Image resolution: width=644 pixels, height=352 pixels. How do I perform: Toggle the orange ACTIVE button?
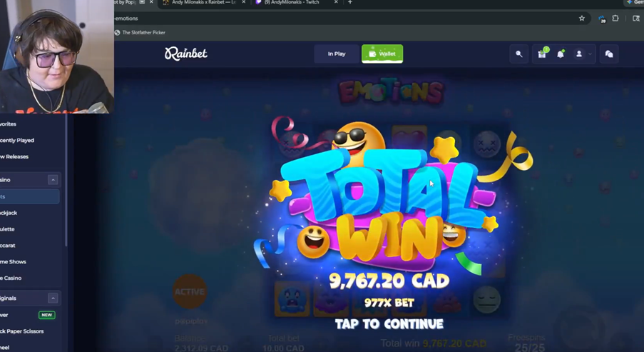tap(189, 291)
